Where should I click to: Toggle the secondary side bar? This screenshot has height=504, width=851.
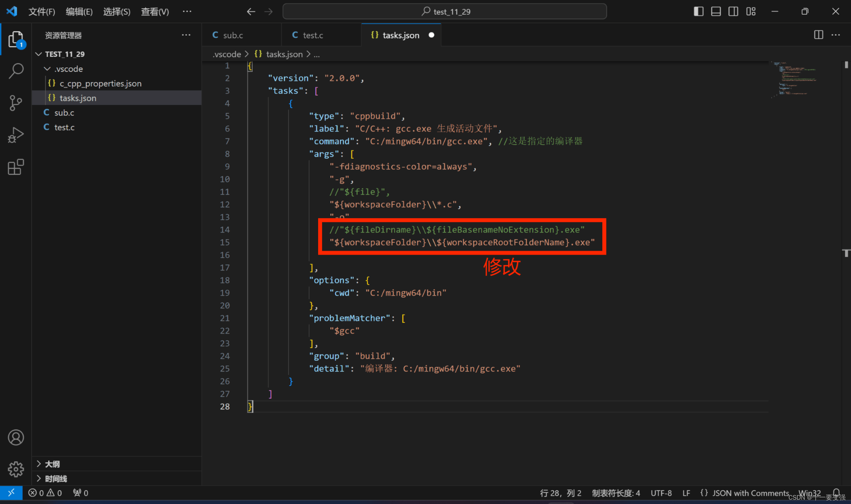tap(733, 11)
